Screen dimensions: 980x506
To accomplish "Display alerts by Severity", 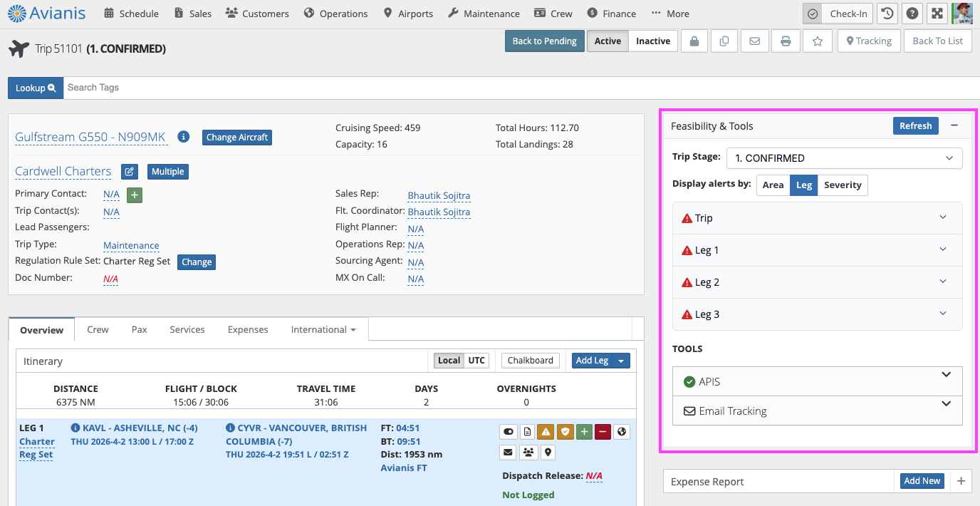I will click(843, 185).
